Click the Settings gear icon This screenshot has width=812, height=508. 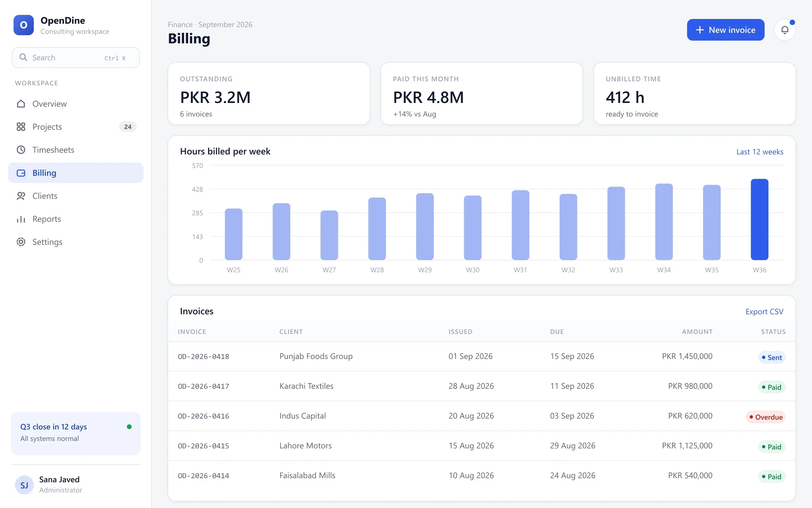(21, 242)
